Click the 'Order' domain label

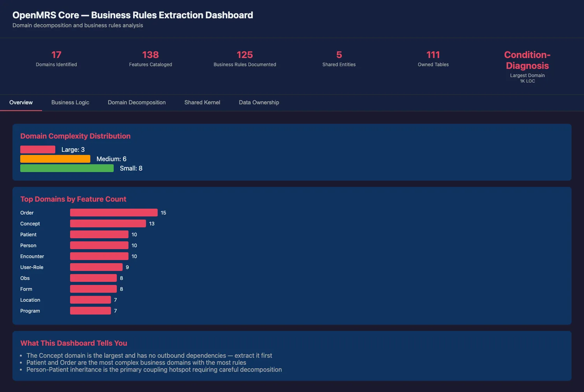coord(27,213)
